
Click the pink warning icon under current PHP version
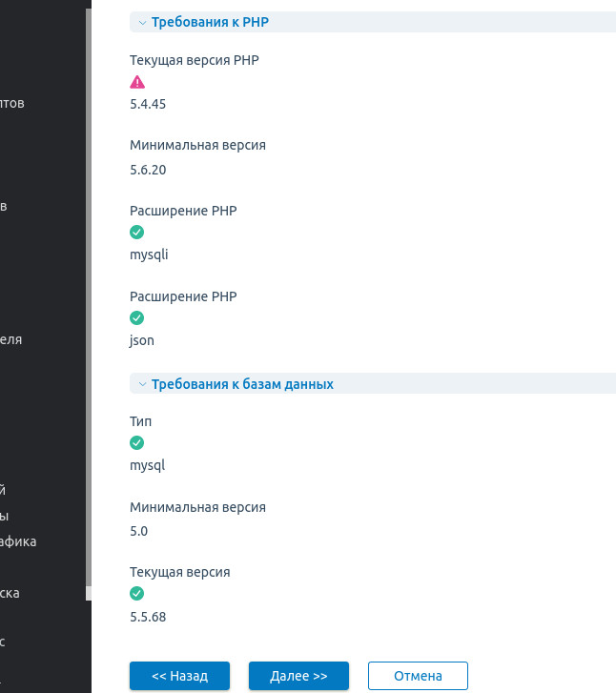click(x=137, y=83)
